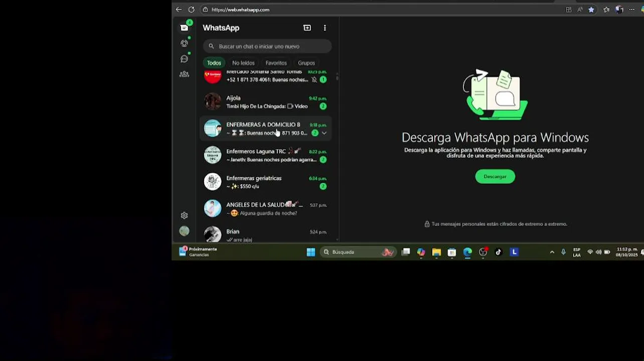The height and width of the screenshot is (361, 644).
Task: Show hidden system tray icons
Action: 552,252
